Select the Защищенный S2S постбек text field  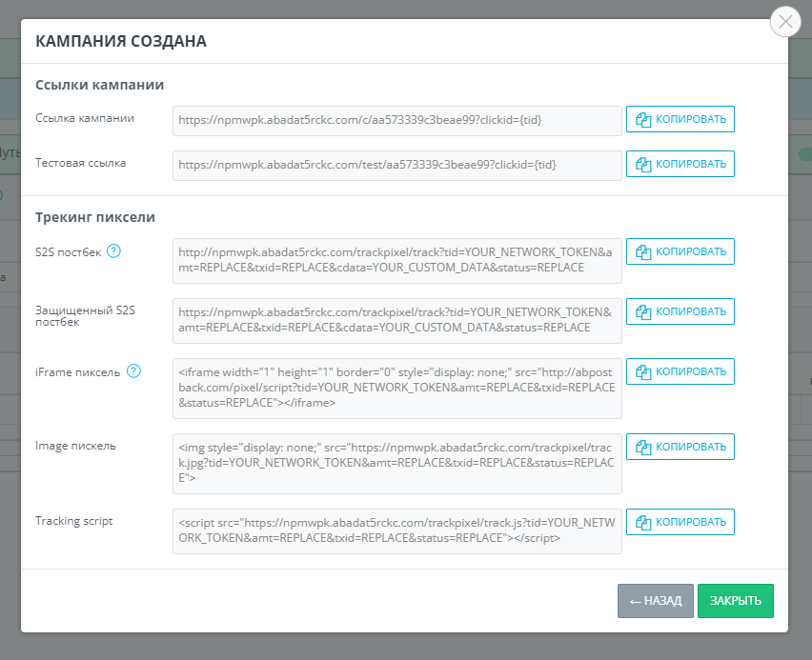coord(396,320)
